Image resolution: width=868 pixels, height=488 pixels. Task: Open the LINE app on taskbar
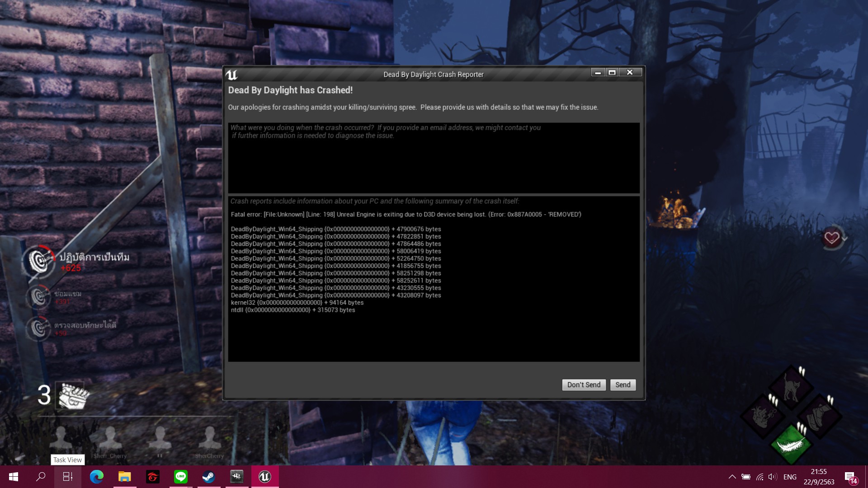pos(181,477)
